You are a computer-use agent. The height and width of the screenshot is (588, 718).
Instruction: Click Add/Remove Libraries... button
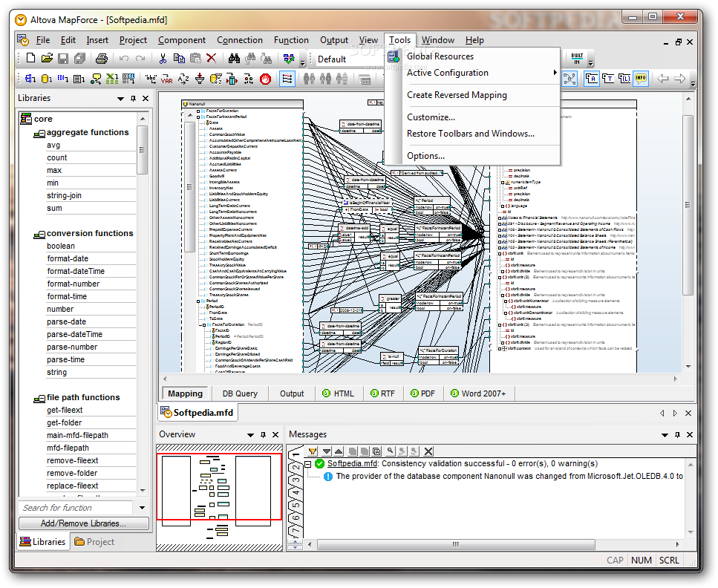(x=83, y=523)
